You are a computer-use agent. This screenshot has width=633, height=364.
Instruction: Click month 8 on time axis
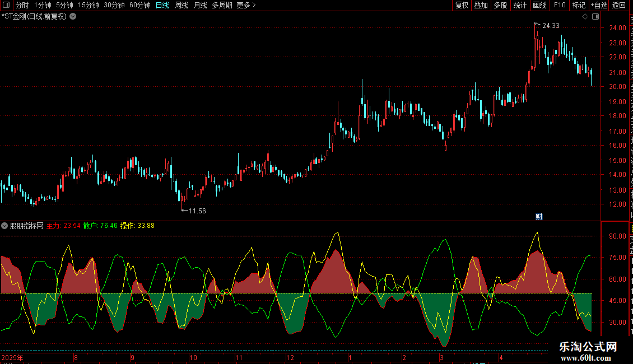pos(76,357)
